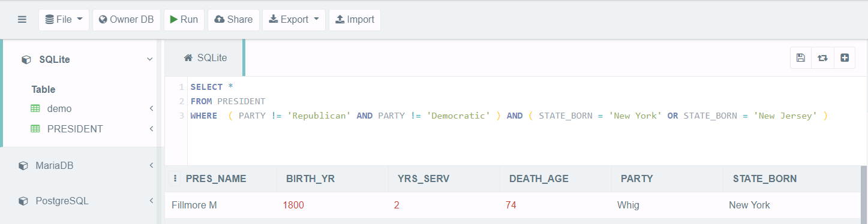Click the swap layout arrows icon
Screen dimensions: 868x224
point(822,58)
